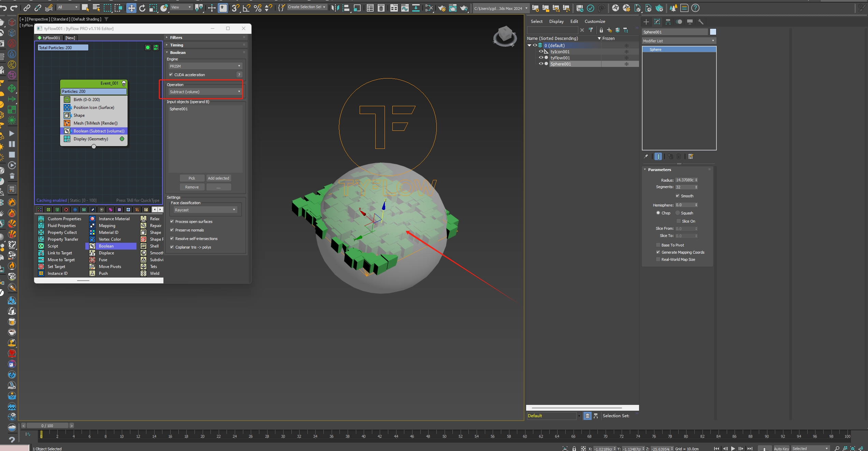Image resolution: width=868 pixels, height=451 pixels.
Task: Open the Face classification Raycast dropdown
Action: pos(205,210)
